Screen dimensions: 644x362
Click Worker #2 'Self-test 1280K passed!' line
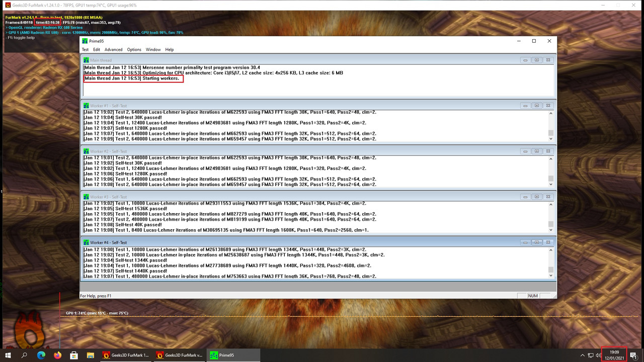coord(125,174)
